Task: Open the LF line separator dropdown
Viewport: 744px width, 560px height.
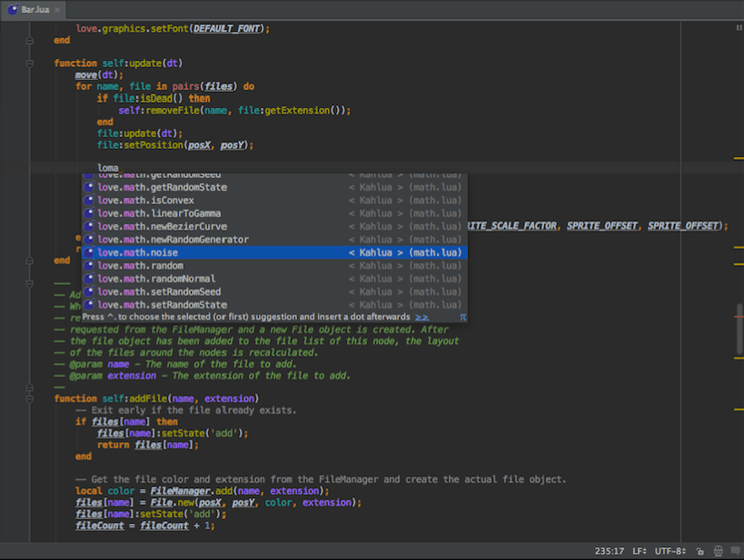Action: (640, 551)
